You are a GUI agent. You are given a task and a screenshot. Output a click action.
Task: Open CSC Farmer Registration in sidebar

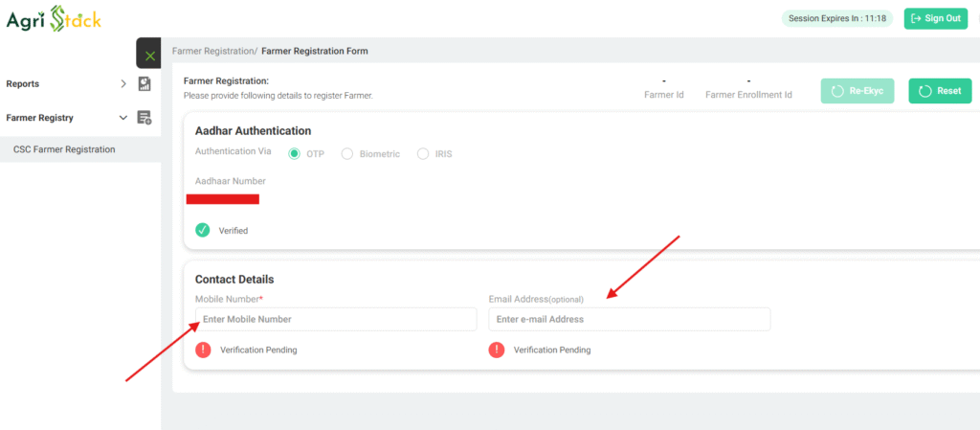point(64,149)
